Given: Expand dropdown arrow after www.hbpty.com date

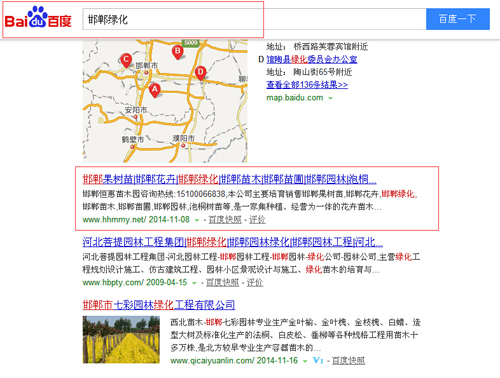Looking at the screenshot, I should pyautogui.click(x=194, y=283).
